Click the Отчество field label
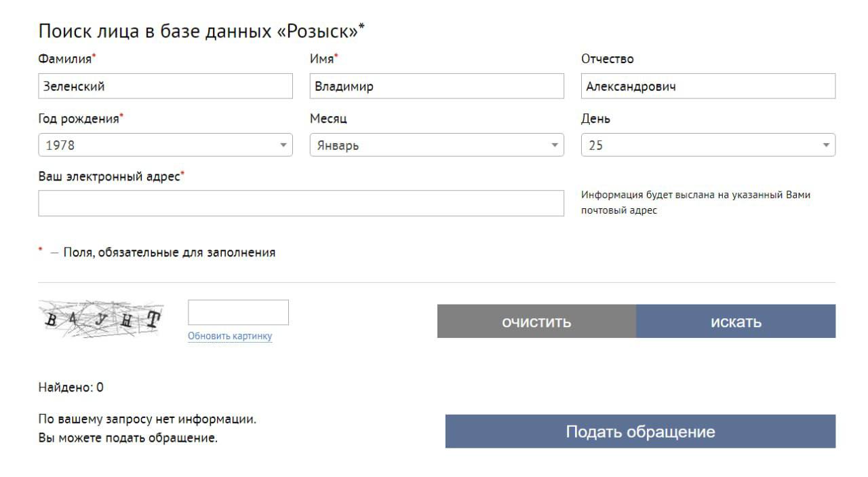The image size is (868, 477). click(607, 59)
